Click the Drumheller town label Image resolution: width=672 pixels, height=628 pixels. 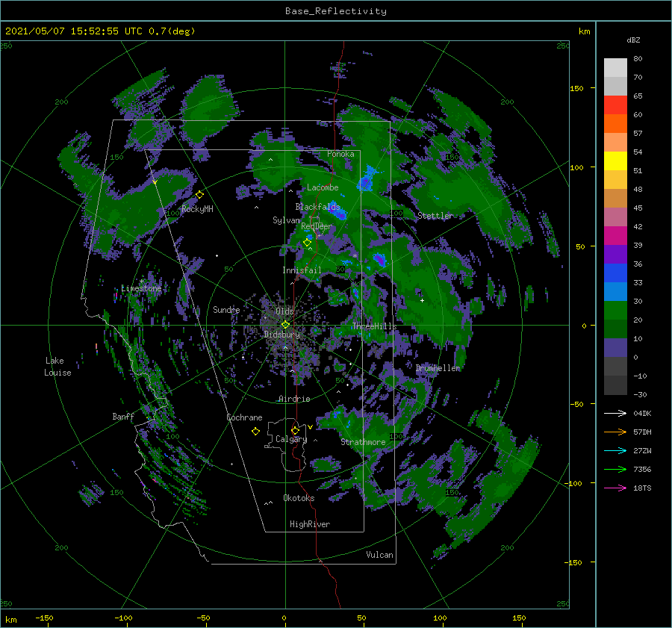coord(438,368)
